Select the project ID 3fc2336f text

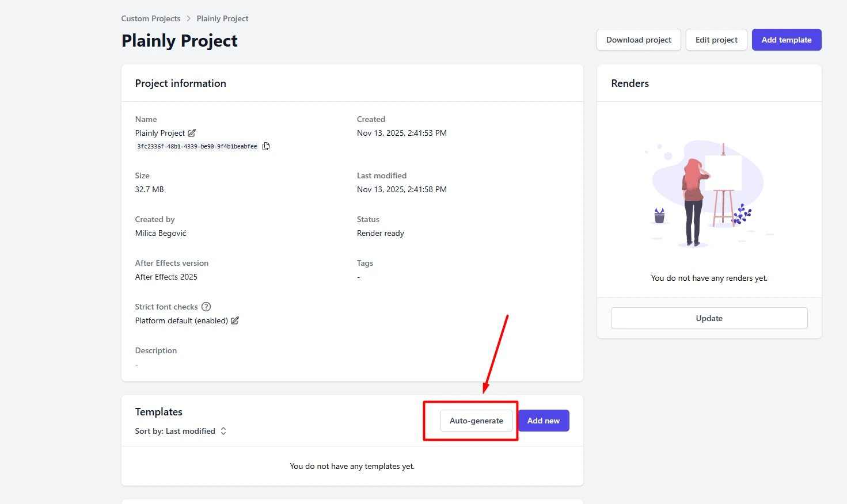pyautogui.click(x=197, y=146)
